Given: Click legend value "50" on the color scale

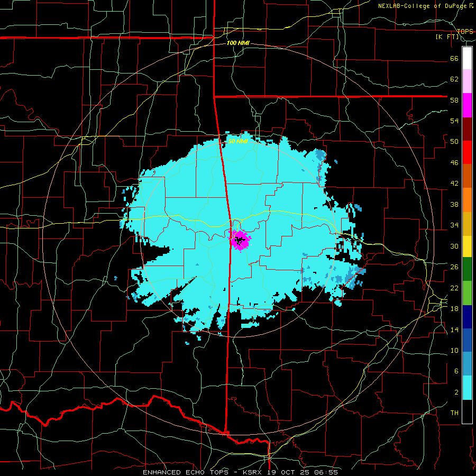Looking at the screenshot, I should 454,142.
